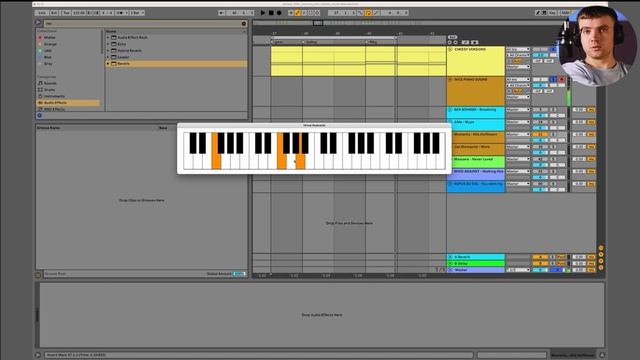Select the B Delay return track
Image resolution: width=640 pixels, height=360 pixels.
pyautogui.click(x=476, y=264)
